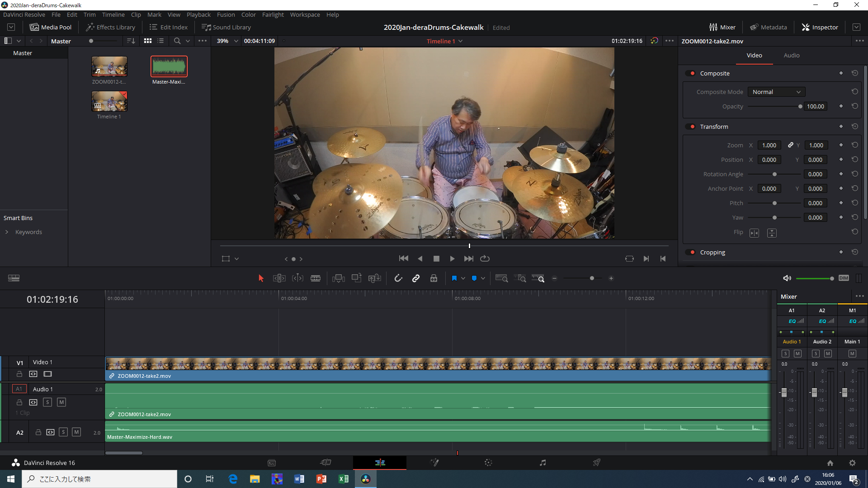868x488 pixels.
Task: Click Full Extent Zoom icon
Action: click(x=502, y=278)
